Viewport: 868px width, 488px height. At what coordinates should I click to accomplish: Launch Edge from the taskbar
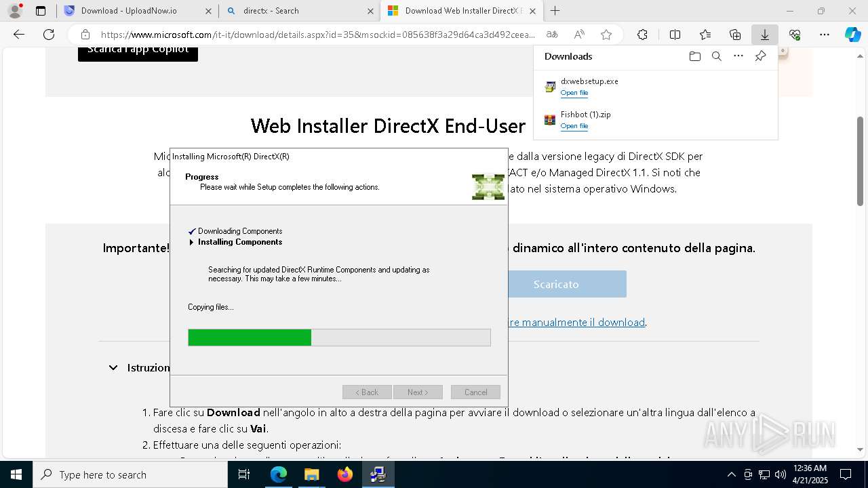point(279,474)
